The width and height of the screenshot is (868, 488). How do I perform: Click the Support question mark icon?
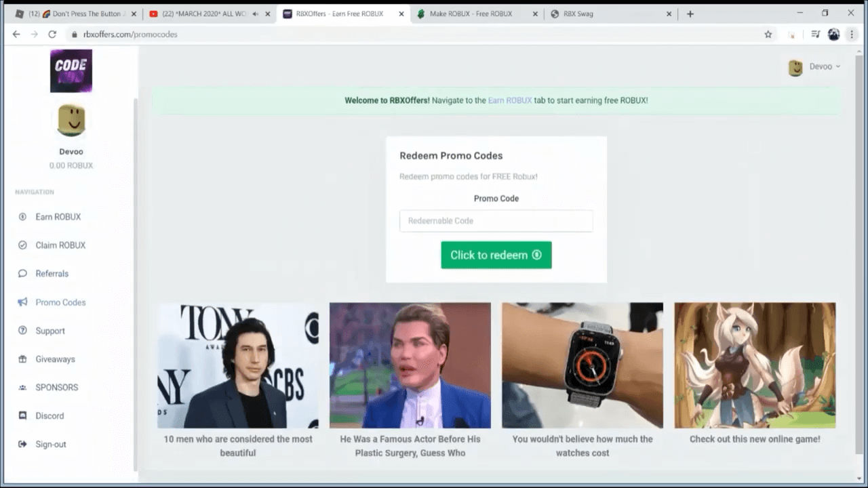pos(22,331)
